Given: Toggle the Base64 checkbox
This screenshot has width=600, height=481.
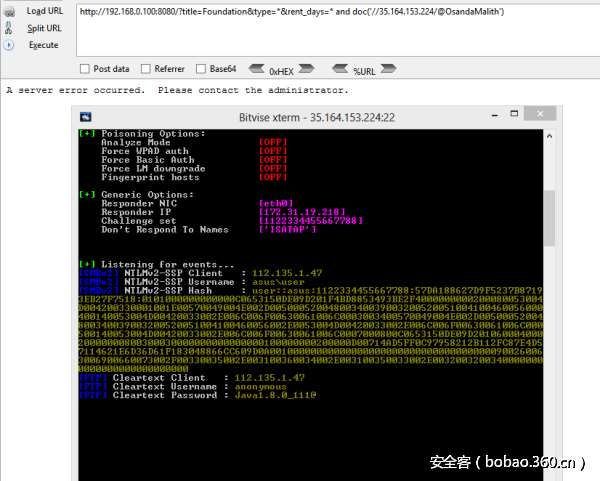Looking at the screenshot, I should (x=202, y=69).
